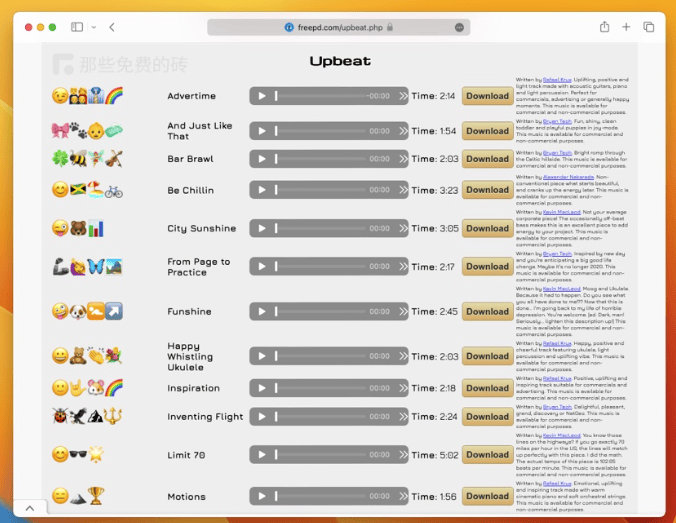This screenshot has width=676, height=523.
Task: Play the Limit 70 audio
Action: 262,454
